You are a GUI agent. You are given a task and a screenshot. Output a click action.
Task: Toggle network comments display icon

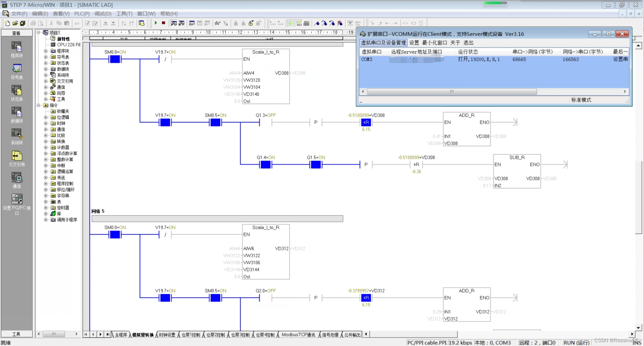point(299,23)
